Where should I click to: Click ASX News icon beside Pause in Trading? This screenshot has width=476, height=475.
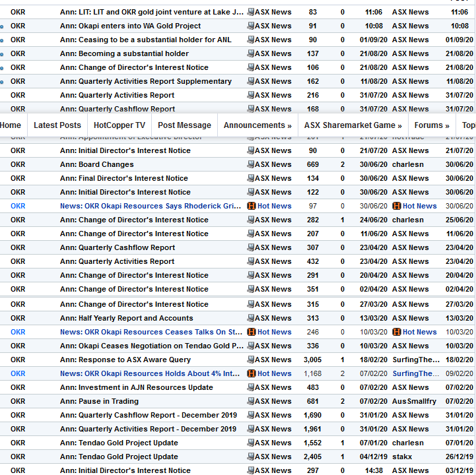pos(250,401)
